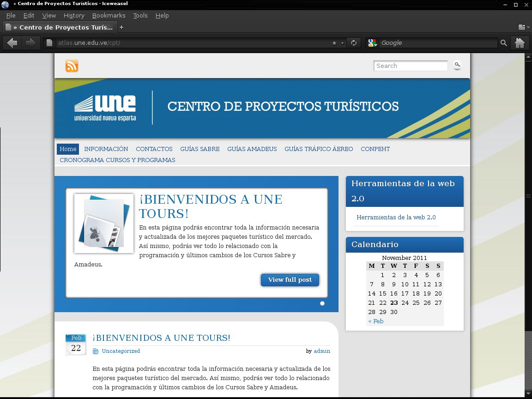Viewport: 532px width, 399px height.
Task: Open the Help menu
Action: point(162,15)
